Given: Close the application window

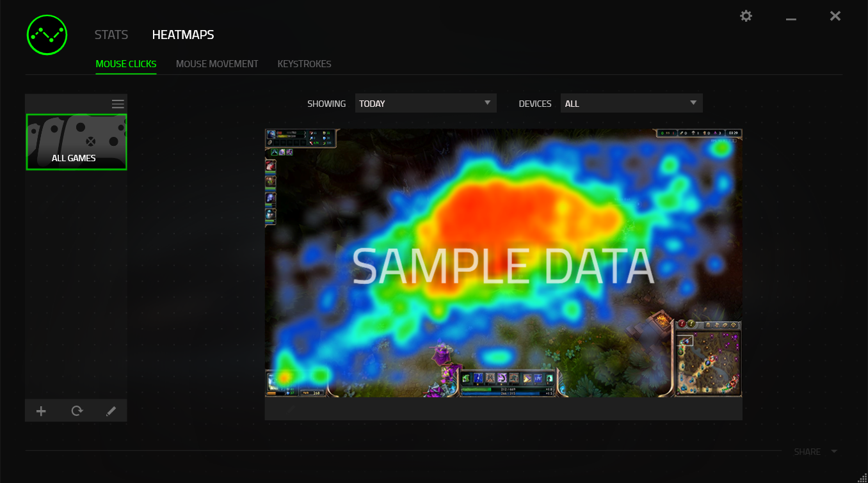Looking at the screenshot, I should click(835, 16).
